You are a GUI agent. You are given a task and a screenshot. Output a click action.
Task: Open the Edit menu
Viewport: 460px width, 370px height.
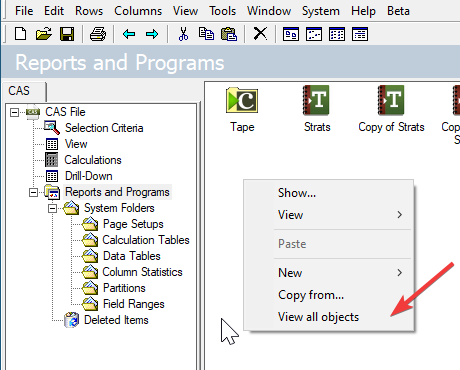point(54,11)
